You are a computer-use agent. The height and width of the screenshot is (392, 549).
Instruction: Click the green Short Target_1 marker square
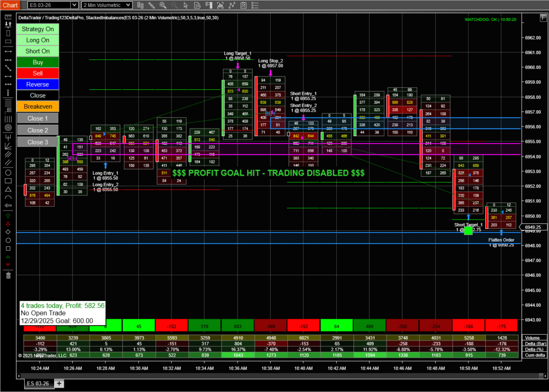click(x=468, y=230)
